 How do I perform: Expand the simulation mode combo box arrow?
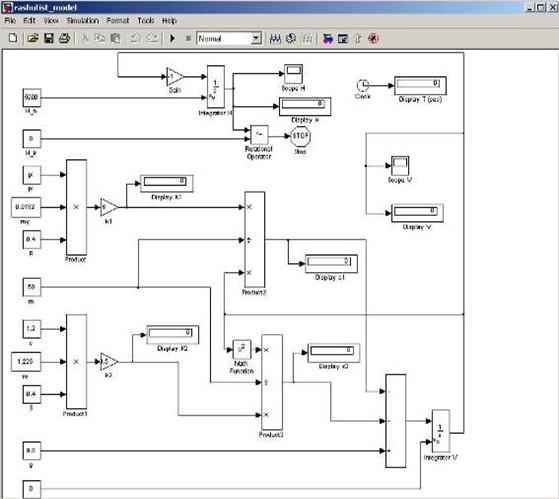point(256,38)
